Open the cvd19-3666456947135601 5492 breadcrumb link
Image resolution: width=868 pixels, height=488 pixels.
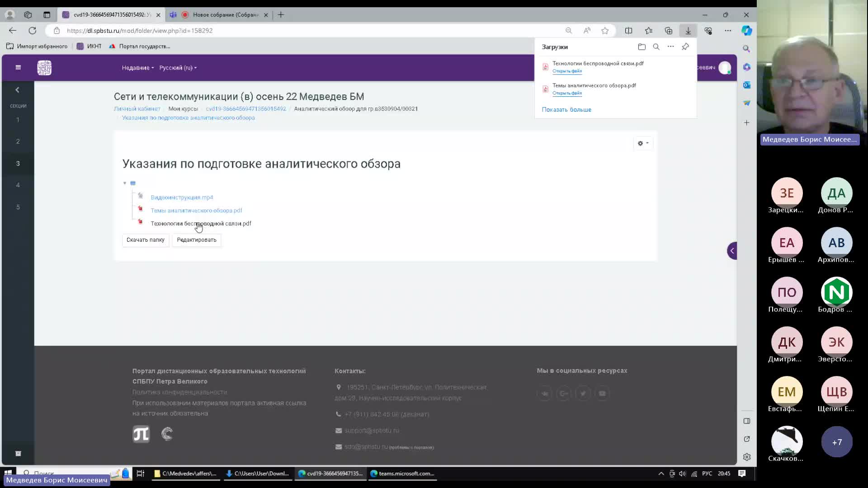pyautogui.click(x=246, y=109)
